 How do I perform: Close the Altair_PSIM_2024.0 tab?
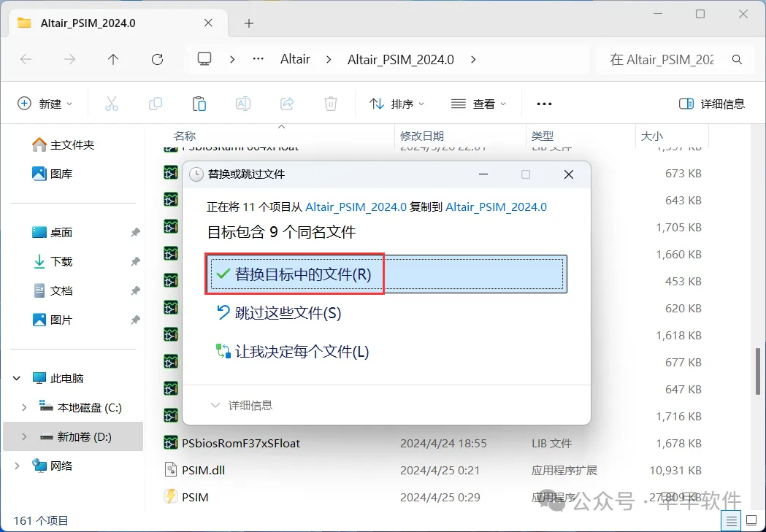208,23
